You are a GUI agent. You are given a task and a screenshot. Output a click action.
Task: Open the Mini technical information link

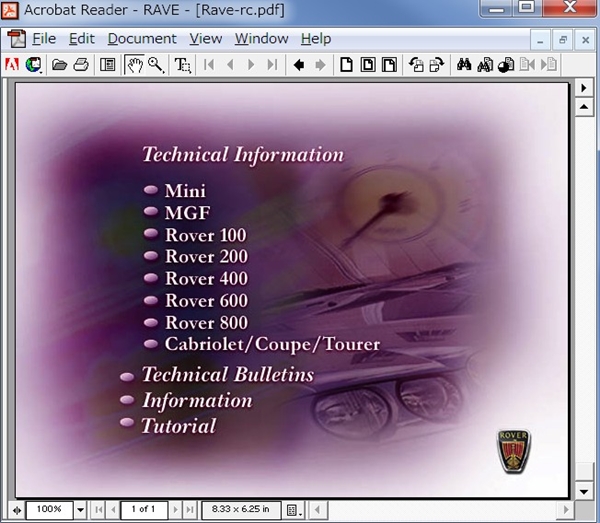[x=185, y=191]
